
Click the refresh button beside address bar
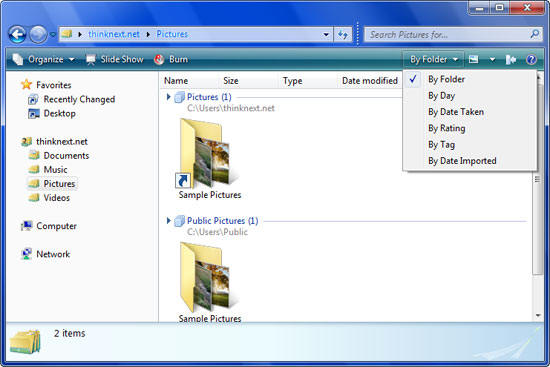343,34
